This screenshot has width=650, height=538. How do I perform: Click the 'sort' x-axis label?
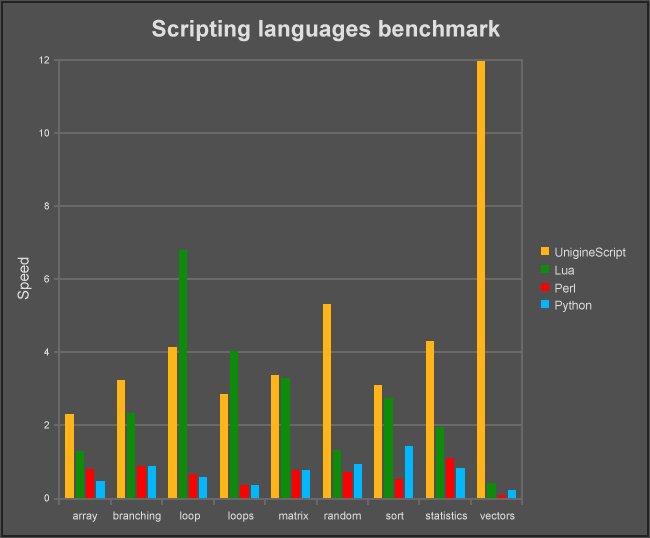click(x=394, y=516)
